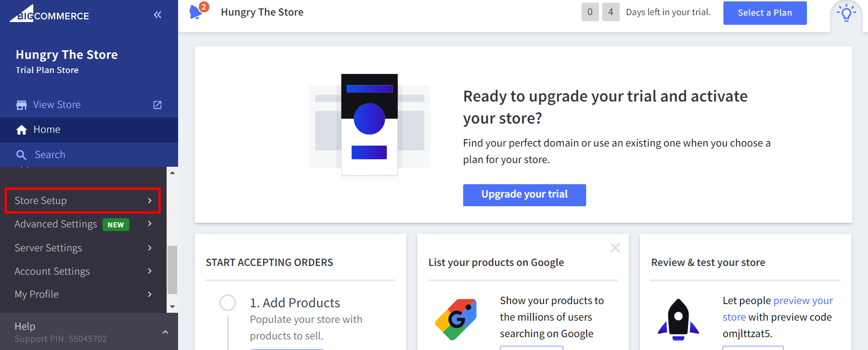The width and height of the screenshot is (868, 350).
Task: Expand the Store Setup menu
Action: (83, 201)
